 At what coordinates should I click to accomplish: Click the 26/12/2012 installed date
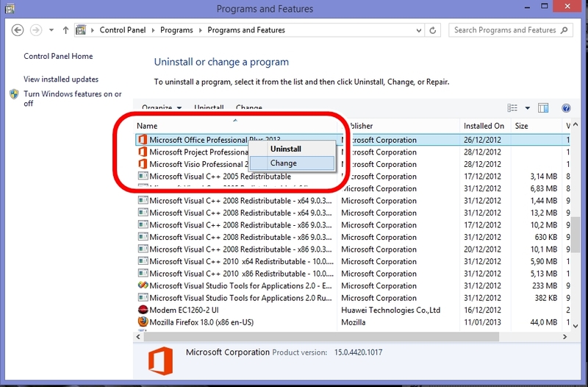click(482, 140)
